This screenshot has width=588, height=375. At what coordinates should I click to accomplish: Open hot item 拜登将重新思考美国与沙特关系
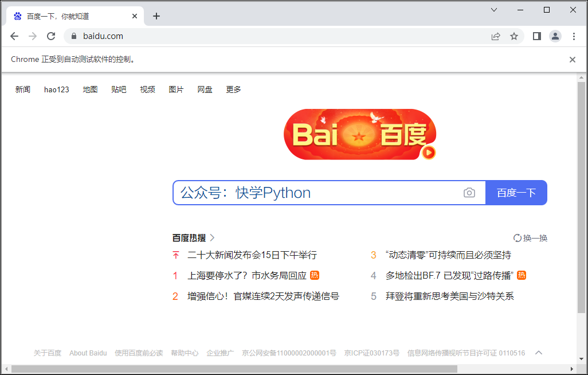(450, 296)
